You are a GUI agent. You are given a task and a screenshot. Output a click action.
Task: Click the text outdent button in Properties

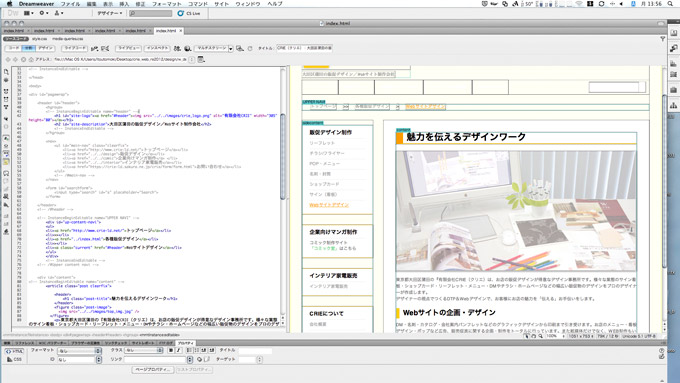204,350
